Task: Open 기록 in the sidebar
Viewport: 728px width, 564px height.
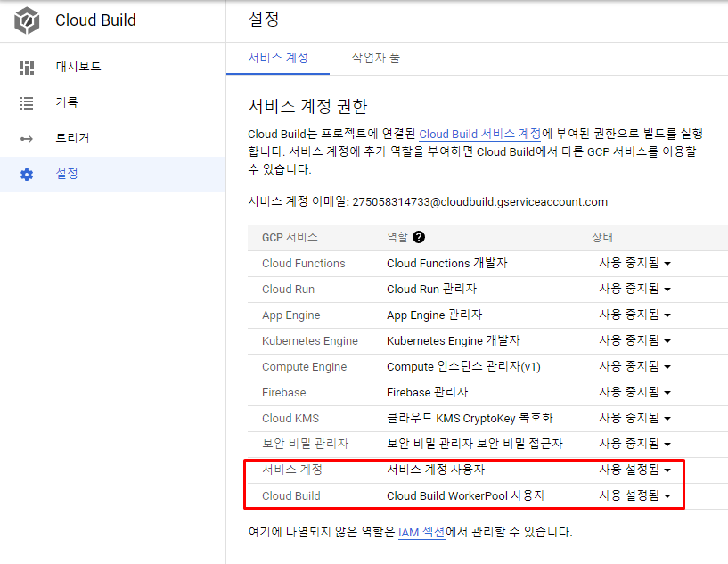Action: (x=113, y=102)
